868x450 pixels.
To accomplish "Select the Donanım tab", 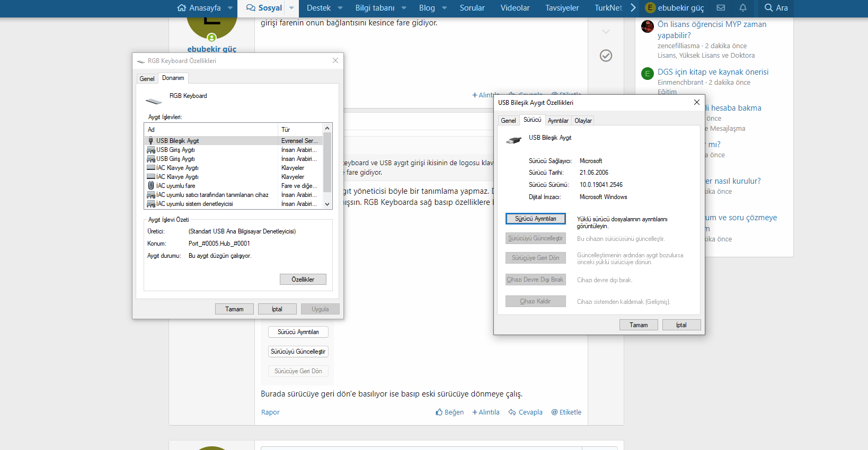I will 173,78.
